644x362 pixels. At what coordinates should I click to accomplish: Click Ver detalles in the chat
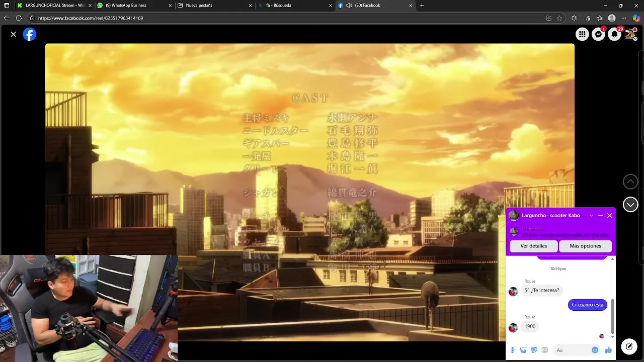tap(534, 246)
